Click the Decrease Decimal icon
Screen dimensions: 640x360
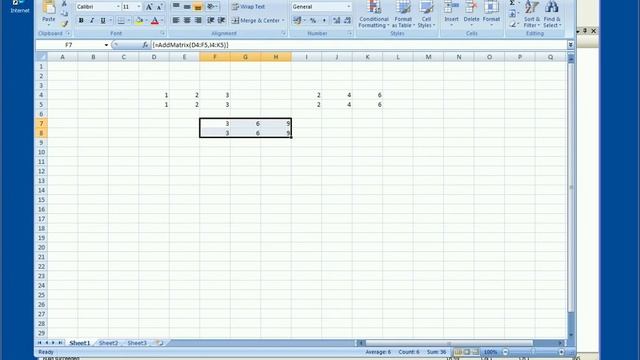click(347, 20)
